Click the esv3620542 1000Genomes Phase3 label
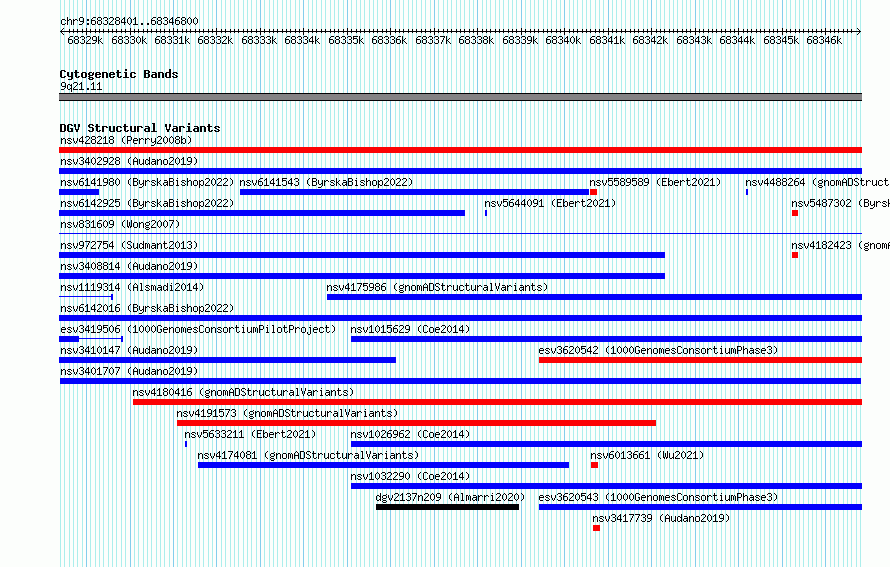 point(658,350)
